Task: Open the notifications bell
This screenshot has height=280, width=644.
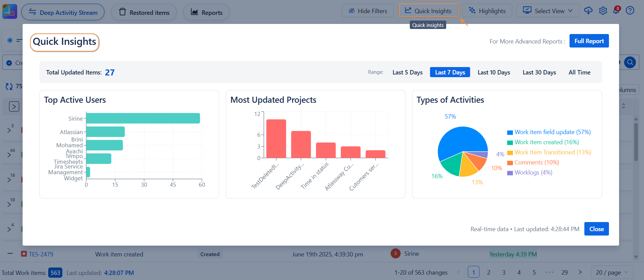Action: (x=616, y=10)
